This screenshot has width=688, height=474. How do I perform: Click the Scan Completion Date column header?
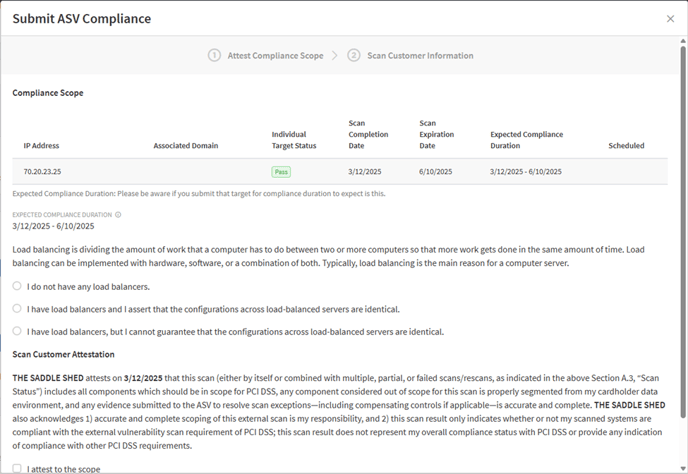coord(368,134)
